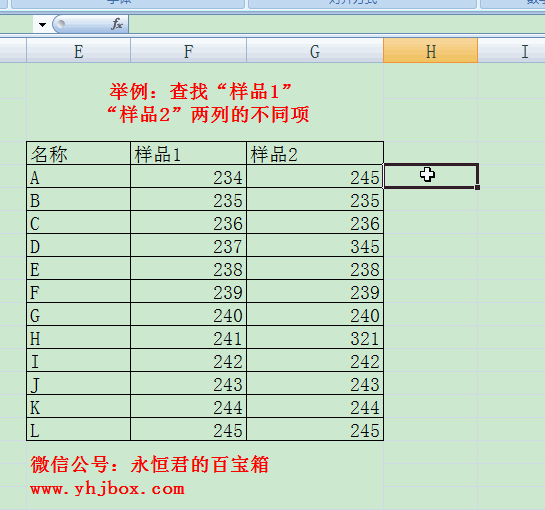Click 样品1 value 236 in row C
The width and height of the screenshot is (545, 510).
[188, 222]
